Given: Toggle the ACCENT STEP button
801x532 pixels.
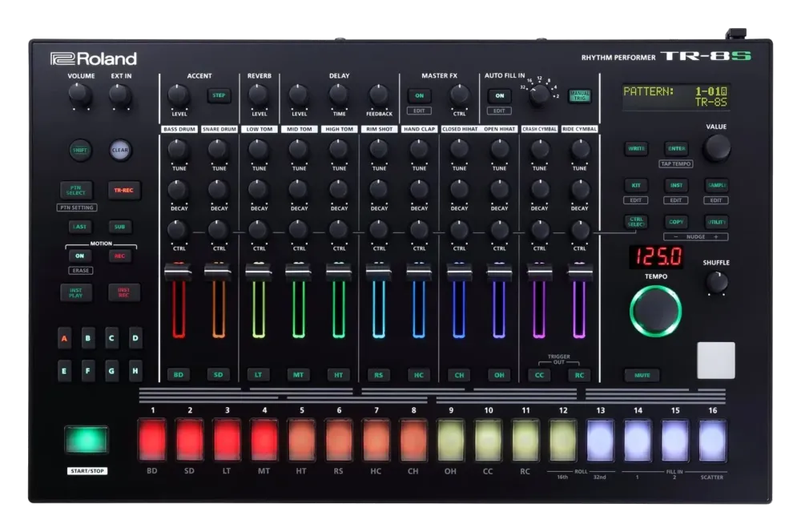Looking at the screenshot, I should coord(219,95).
